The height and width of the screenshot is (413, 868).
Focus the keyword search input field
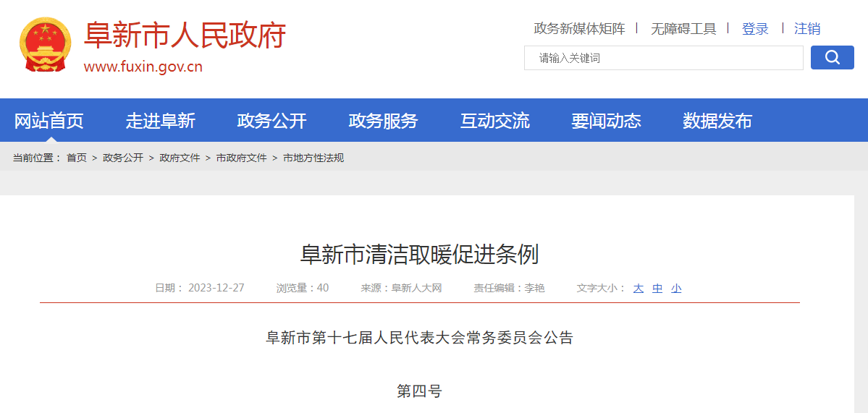click(663, 58)
